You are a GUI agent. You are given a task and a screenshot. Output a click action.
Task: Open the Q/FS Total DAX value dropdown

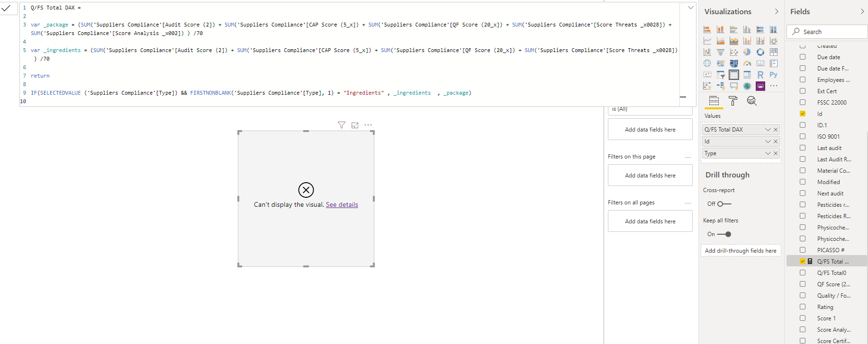(x=768, y=130)
